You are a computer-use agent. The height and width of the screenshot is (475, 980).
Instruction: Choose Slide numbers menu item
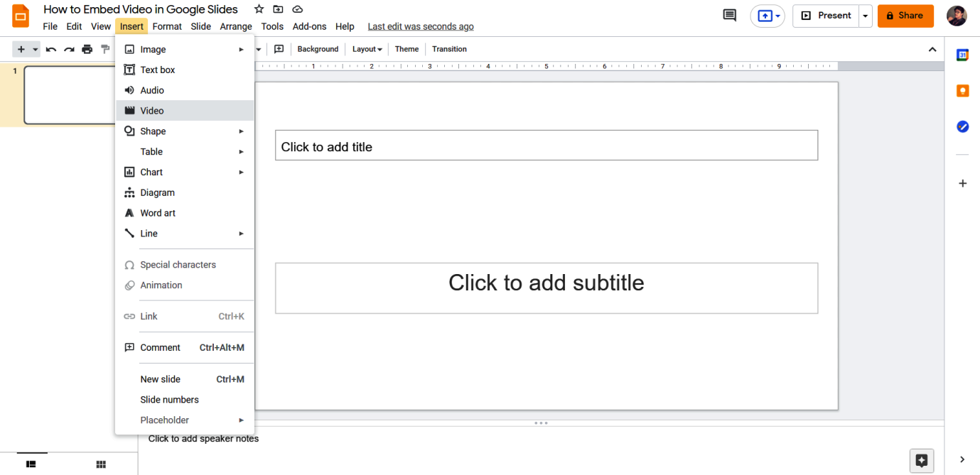pyautogui.click(x=185, y=400)
